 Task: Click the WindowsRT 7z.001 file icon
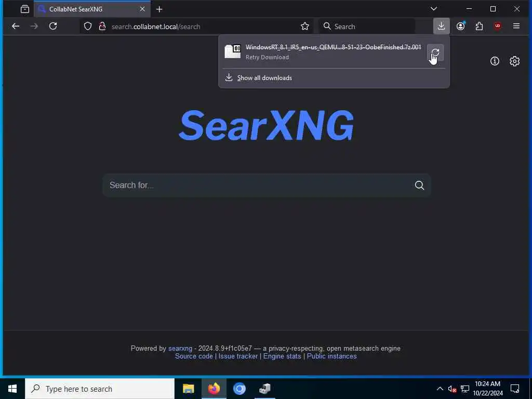233,51
